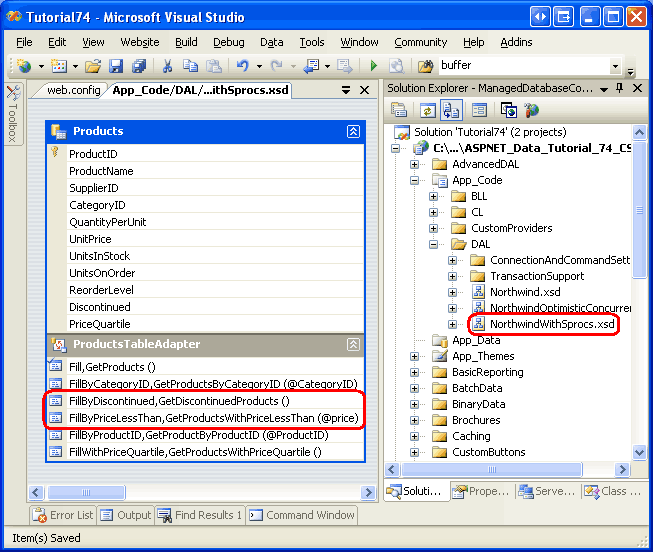Open the Website menu
Screen dimensions: 653x552
(140, 42)
